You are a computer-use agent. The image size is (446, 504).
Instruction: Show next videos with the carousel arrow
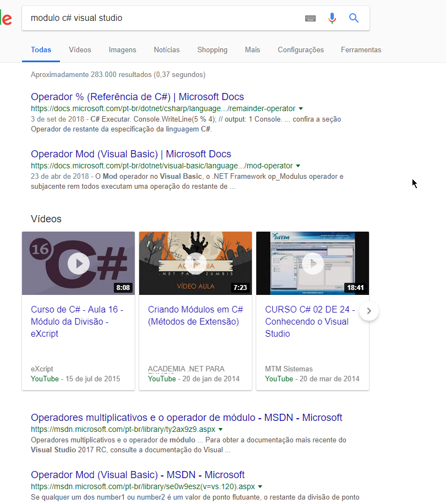(369, 311)
